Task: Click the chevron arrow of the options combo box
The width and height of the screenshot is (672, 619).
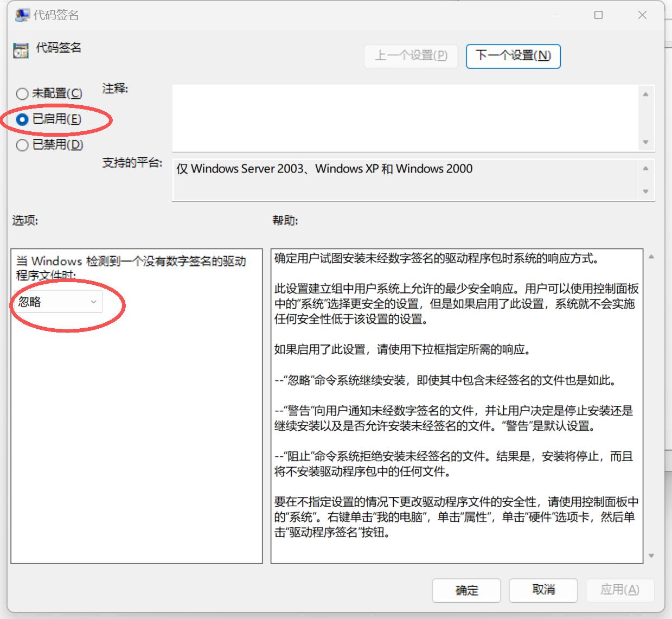Action: pos(94,301)
